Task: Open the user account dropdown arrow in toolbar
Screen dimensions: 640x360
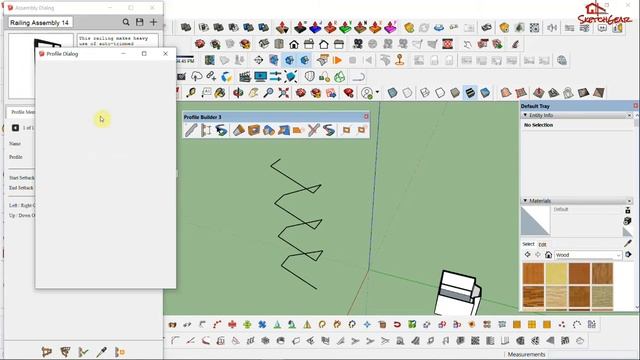Action: click(377, 93)
